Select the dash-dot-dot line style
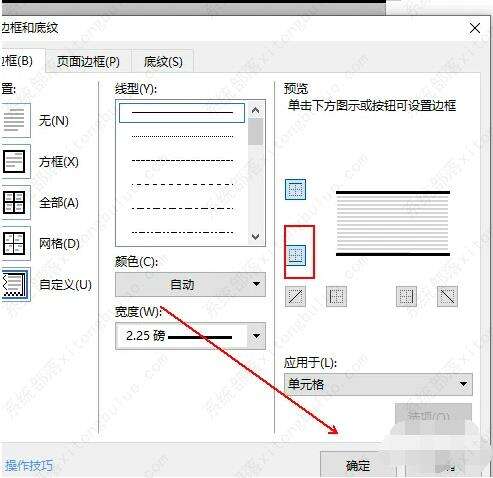The image size is (493, 478). [x=182, y=232]
